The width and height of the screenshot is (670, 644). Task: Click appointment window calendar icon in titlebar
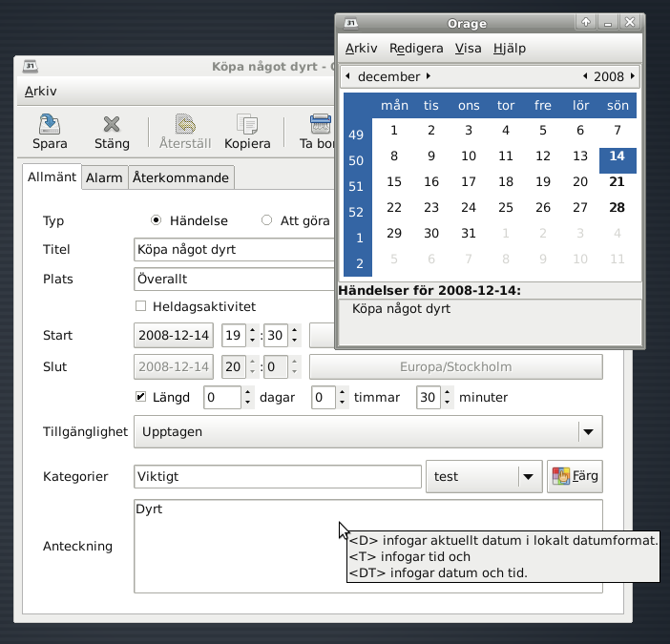coord(31,66)
